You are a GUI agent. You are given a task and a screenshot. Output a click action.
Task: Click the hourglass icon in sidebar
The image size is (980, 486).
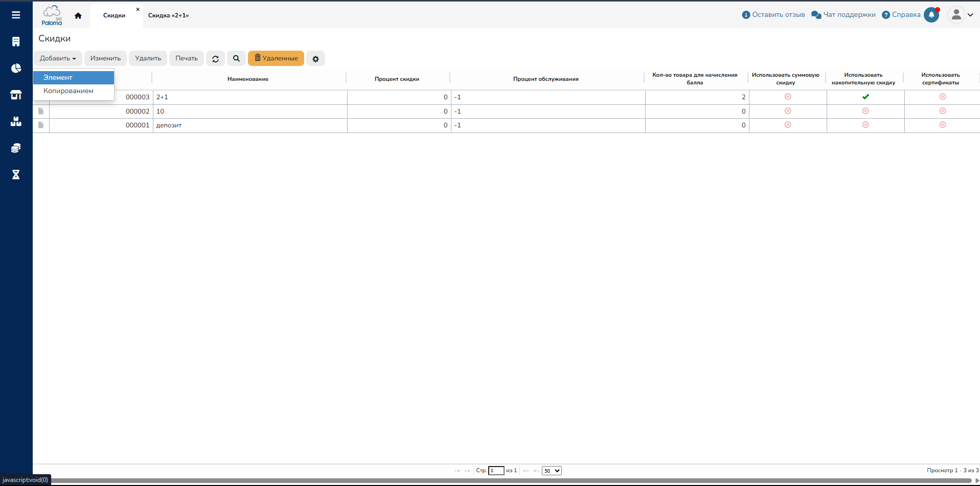point(16,174)
